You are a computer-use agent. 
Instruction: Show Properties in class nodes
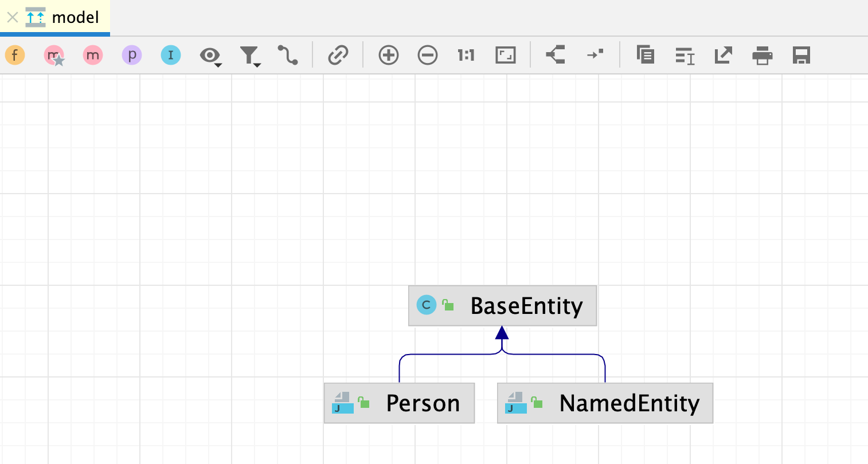132,55
